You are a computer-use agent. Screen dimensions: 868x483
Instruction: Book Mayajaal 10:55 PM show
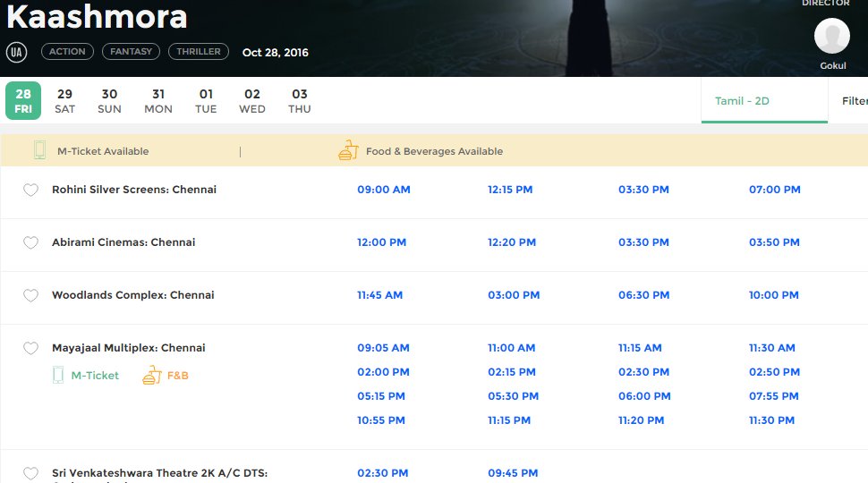(x=381, y=419)
